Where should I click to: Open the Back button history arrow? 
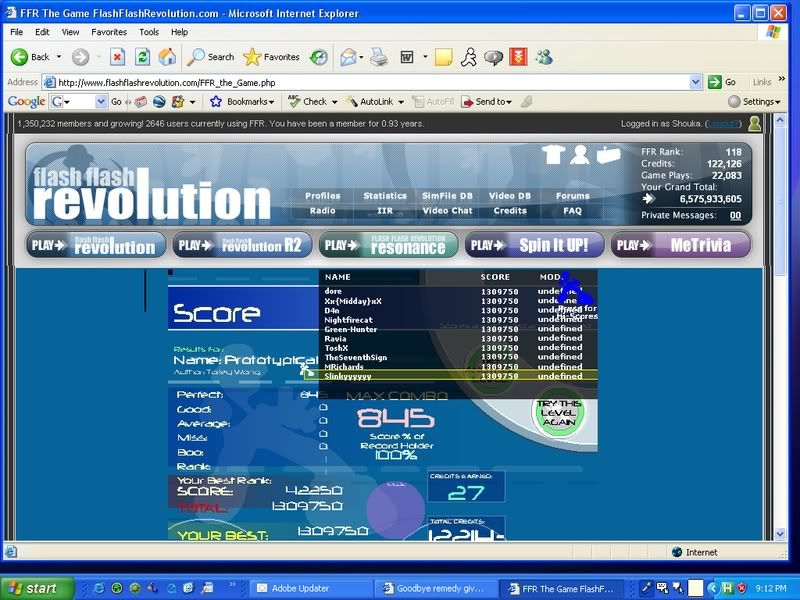[x=59, y=57]
